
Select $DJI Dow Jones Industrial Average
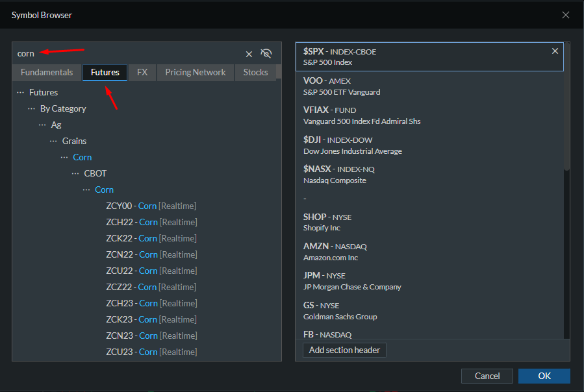(x=429, y=145)
